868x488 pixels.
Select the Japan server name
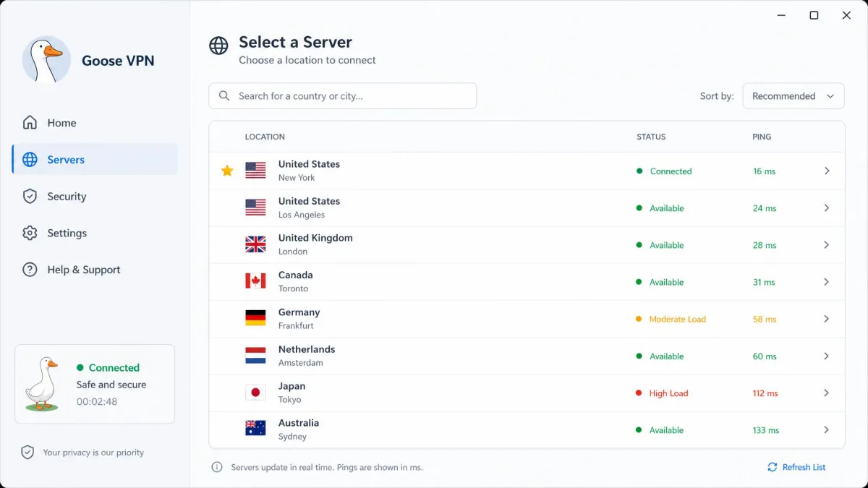coord(292,386)
